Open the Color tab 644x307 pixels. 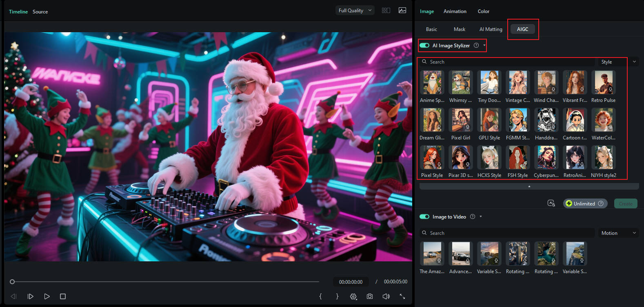[x=484, y=11]
